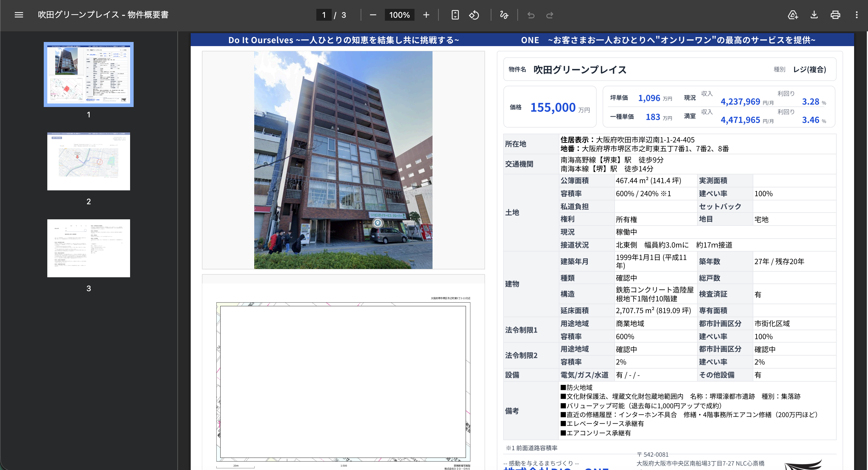
Task: Toggle the sidebar hamburger menu
Action: 19,15
